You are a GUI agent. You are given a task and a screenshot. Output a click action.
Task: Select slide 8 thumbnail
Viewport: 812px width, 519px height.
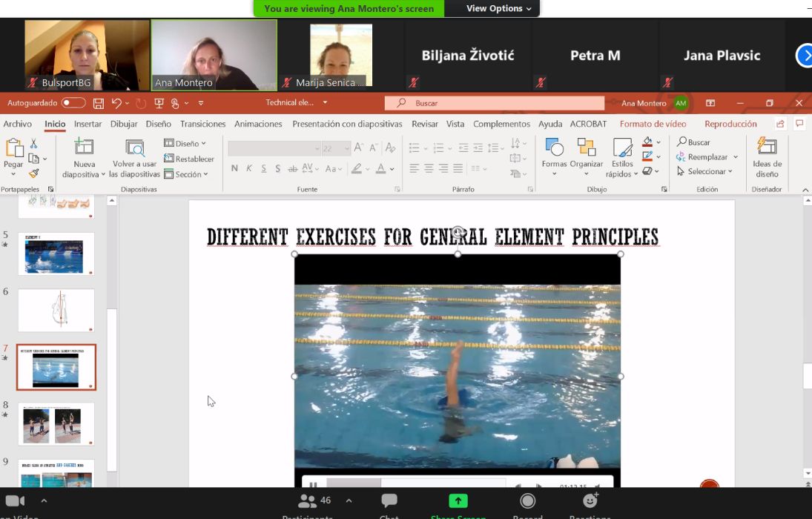[56, 423]
